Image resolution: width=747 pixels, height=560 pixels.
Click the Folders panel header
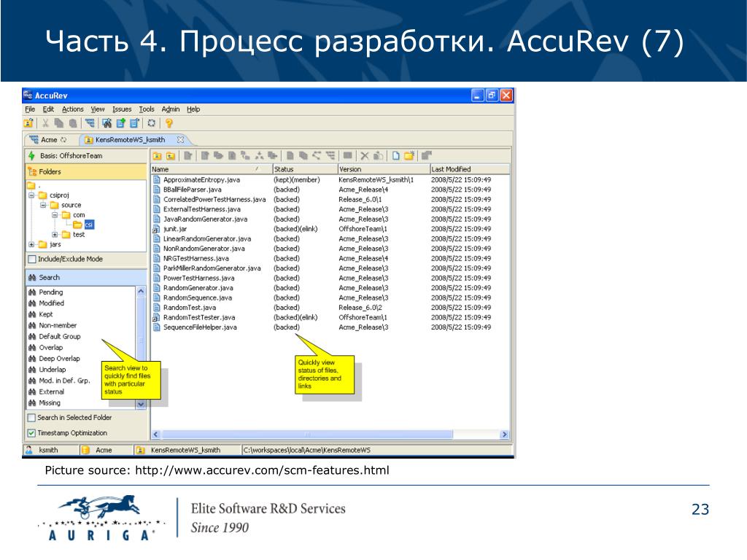click(86, 172)
